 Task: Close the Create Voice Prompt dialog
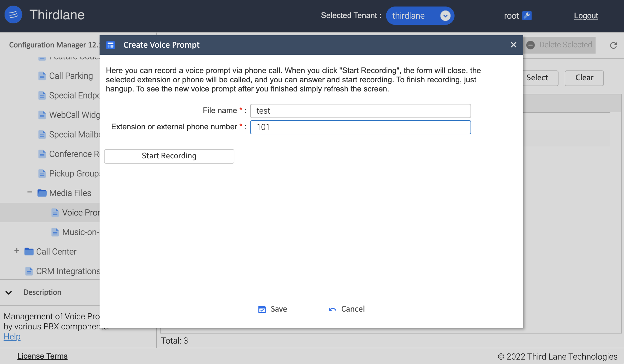[513, 45]
